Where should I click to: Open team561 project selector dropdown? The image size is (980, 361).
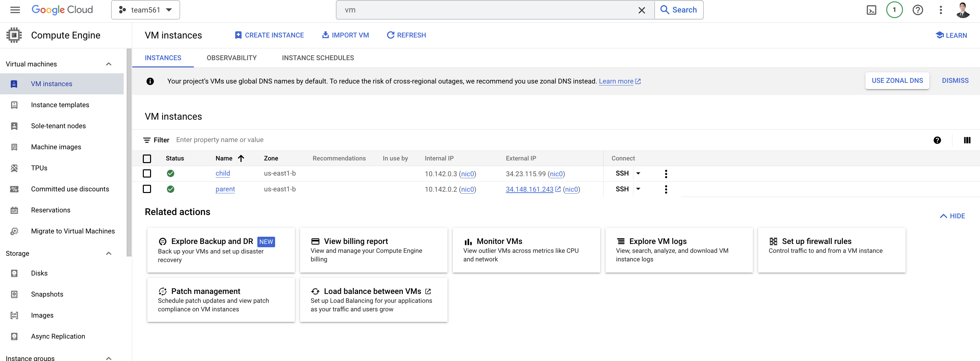145,10
